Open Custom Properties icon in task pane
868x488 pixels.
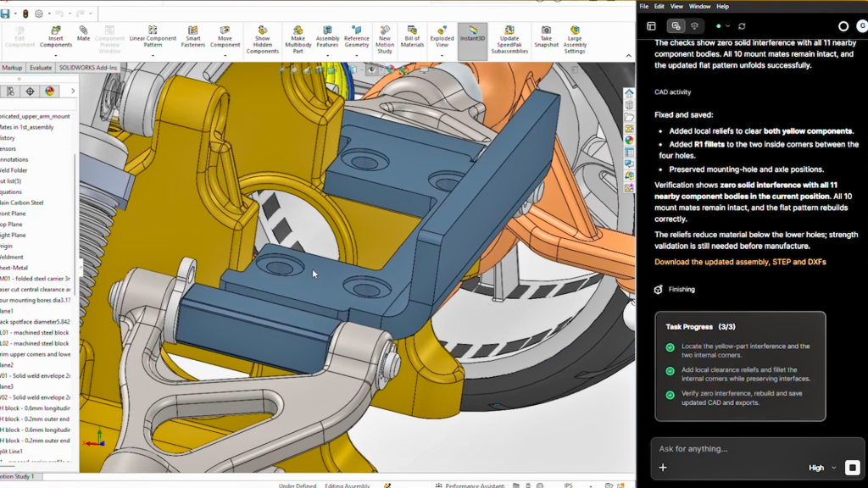point(629,152)
